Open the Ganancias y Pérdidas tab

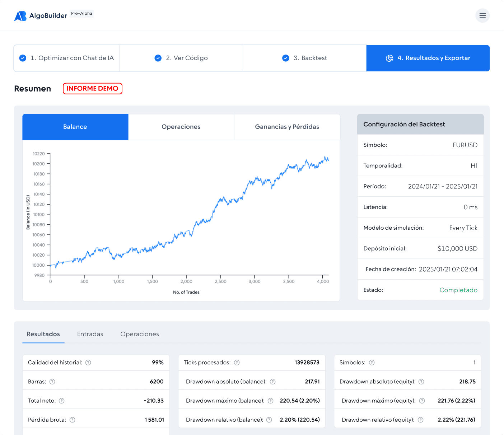point(287,127)
